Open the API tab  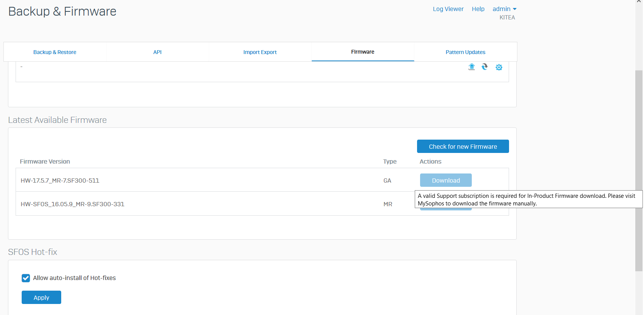157,52
